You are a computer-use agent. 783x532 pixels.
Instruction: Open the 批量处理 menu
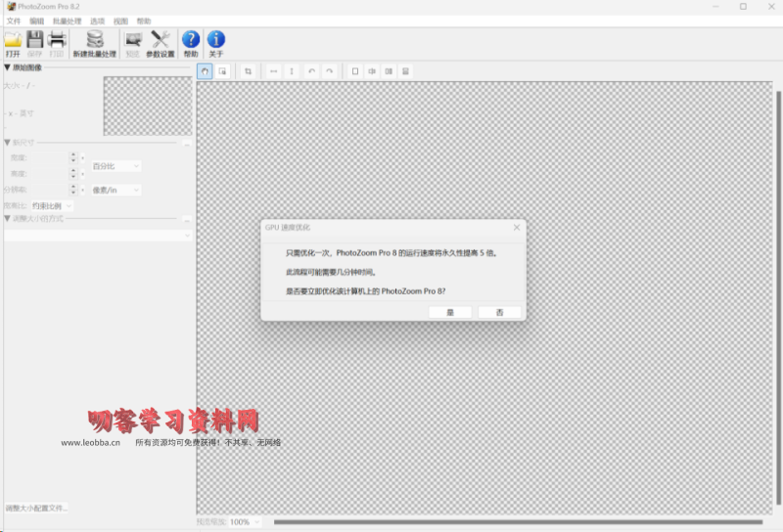point(67,21)
